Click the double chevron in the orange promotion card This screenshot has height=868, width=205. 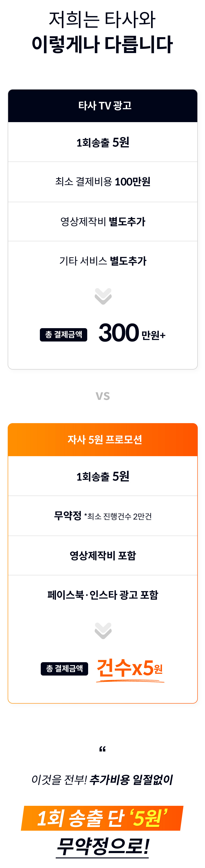(x=103, y=631)
